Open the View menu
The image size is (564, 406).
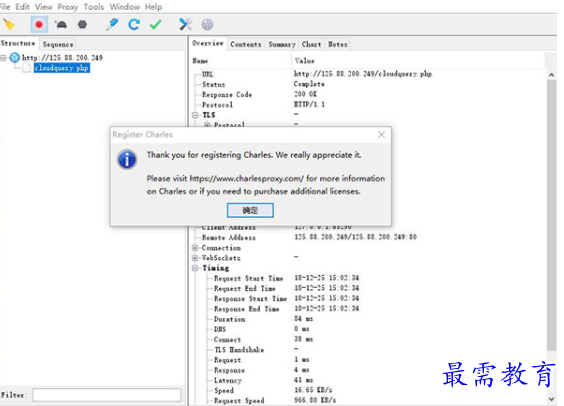[x=44, y=7]
